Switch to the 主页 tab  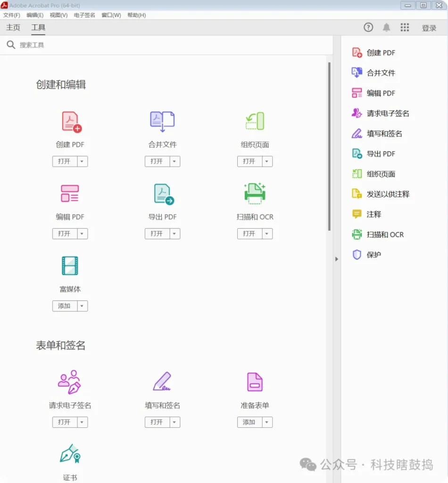(x=13, y=27)
